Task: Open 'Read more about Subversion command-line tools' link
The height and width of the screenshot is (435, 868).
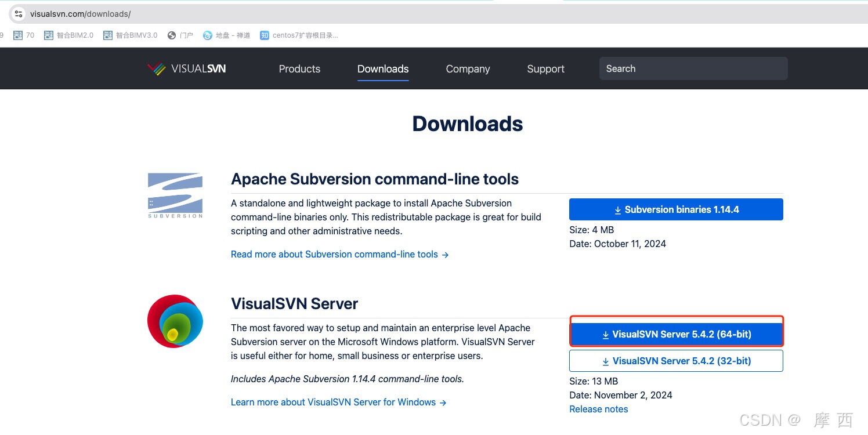Action: point(340,254)
